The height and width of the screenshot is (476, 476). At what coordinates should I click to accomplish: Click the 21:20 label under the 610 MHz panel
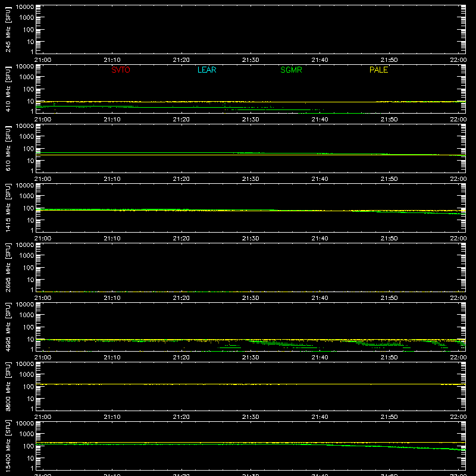click(x=181, y=179)
